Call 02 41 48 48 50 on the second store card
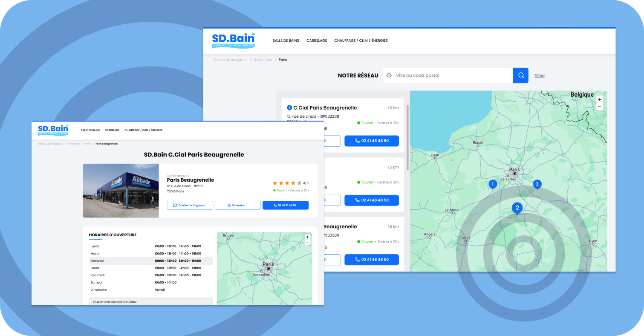644x336 pixels. (372, 200)
